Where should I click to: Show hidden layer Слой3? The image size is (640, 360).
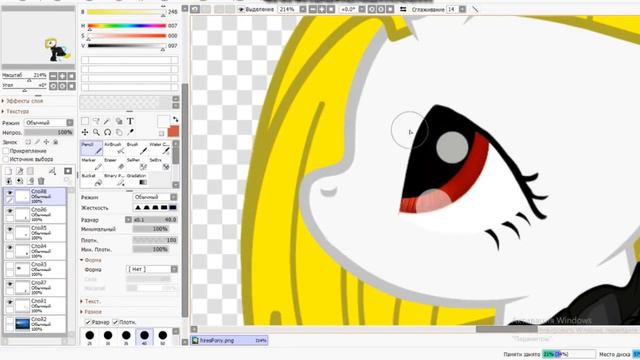10,265
